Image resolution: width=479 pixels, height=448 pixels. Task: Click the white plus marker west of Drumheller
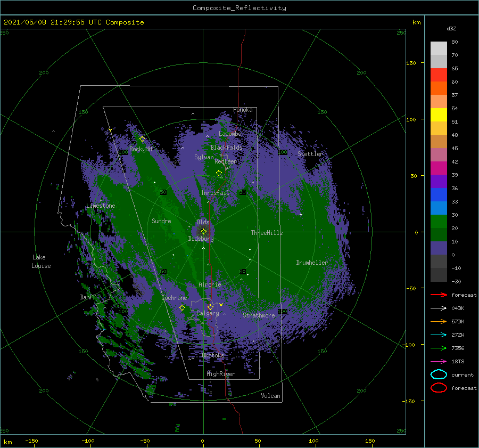point(301,214)
